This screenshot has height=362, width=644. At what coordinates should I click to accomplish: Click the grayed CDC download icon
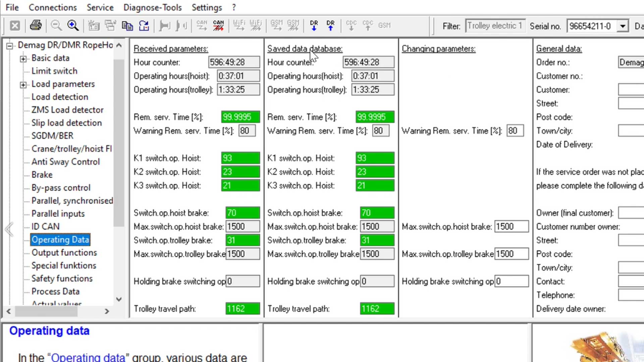click(351, 25)
